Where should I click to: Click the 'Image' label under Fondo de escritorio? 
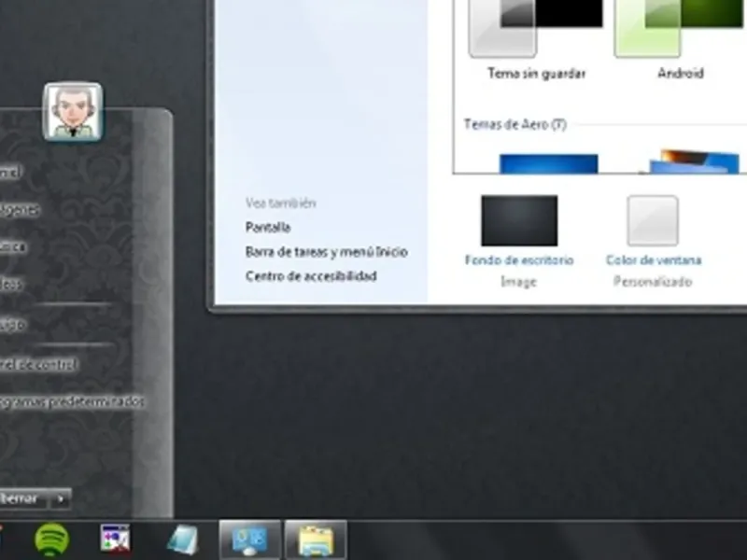tap(519, 282)
